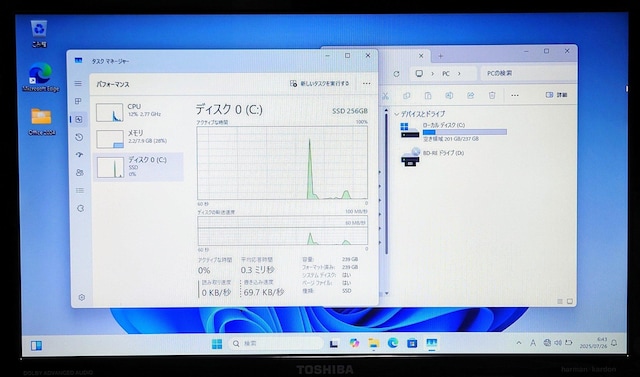
Task: Open notification bell in taskbar
Action: pos(613,343)
